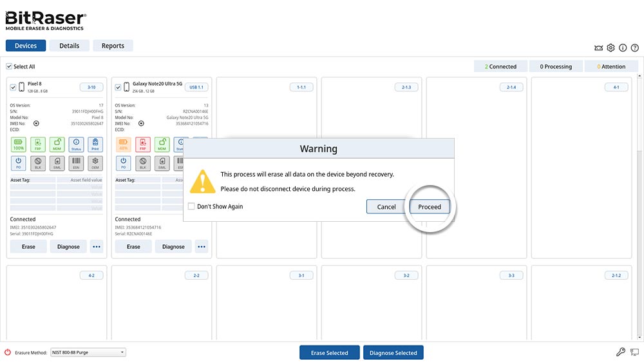Click the ESN barcode icon on Pixel 8
Screen dimensions: 644x363
pos(76,163)
